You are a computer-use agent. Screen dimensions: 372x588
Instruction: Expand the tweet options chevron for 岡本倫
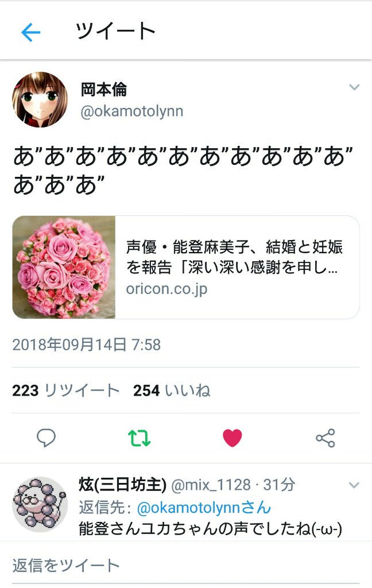pyautogui.click(x=354, y=87)
